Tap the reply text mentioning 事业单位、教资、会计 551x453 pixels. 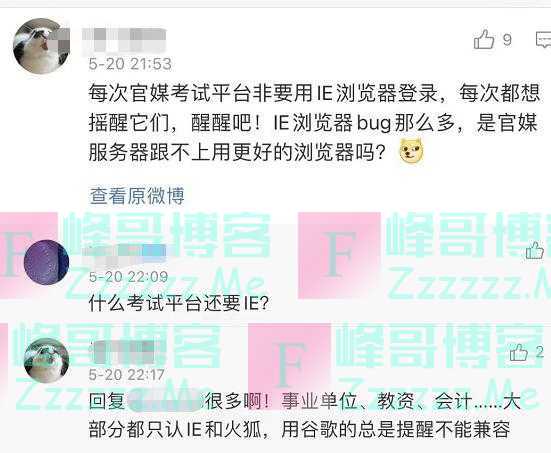[304, 416]
